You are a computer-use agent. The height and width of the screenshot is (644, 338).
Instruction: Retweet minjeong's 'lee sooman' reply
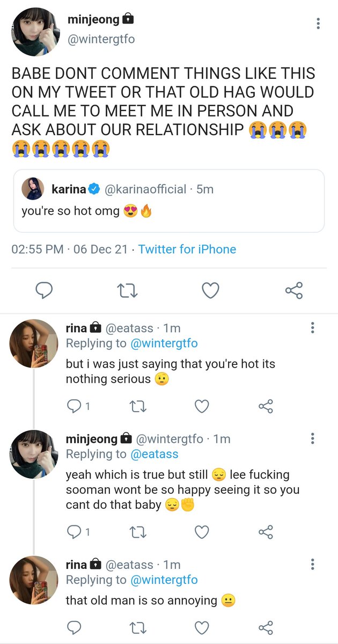click(138, 532)
